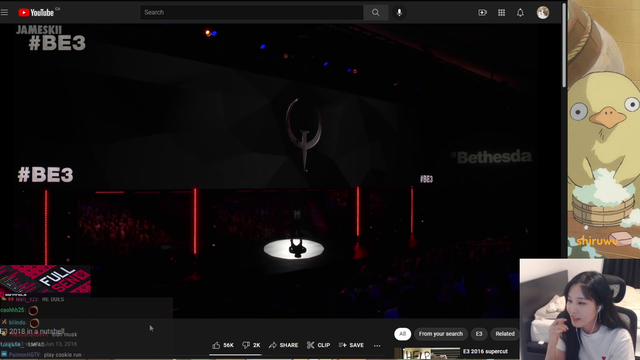Image resolution: width=640 pixels, height=360 pixels.
Task: Share the video using SHARE
Action: tap(283, 345)
